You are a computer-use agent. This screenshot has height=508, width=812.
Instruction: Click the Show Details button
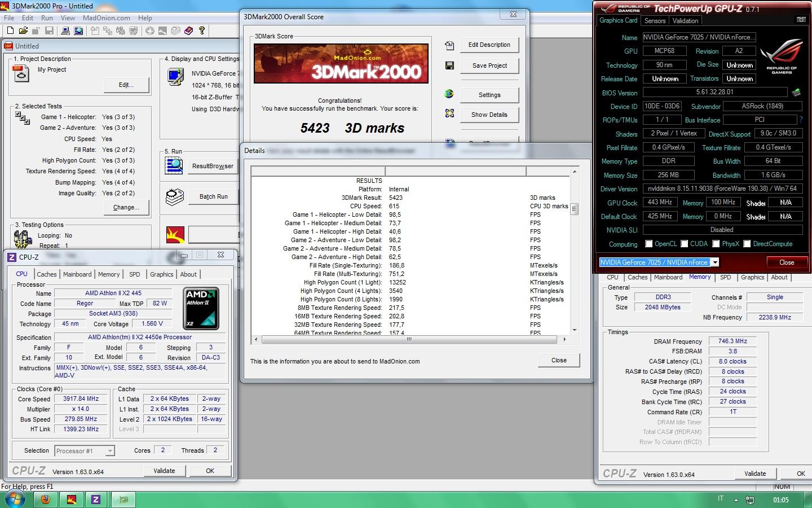click(489, 115)
